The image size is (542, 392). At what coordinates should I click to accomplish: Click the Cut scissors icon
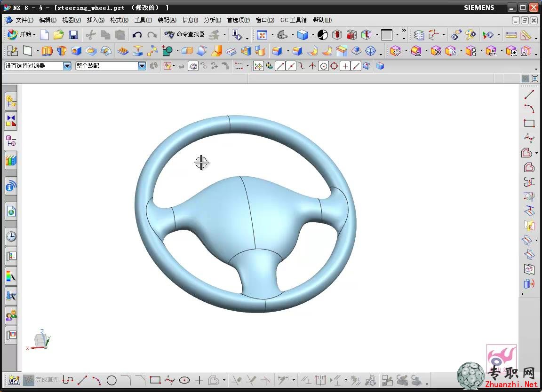tap(90, 34)
